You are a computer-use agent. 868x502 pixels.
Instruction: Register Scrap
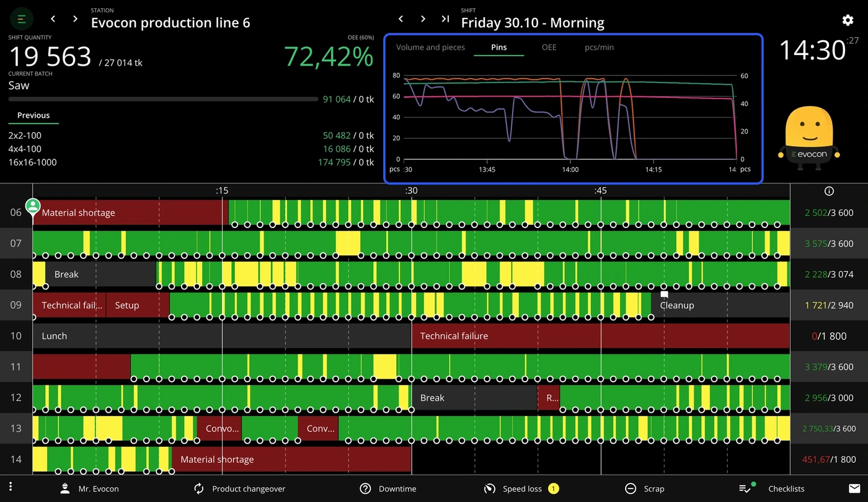(x=644, y=489)
